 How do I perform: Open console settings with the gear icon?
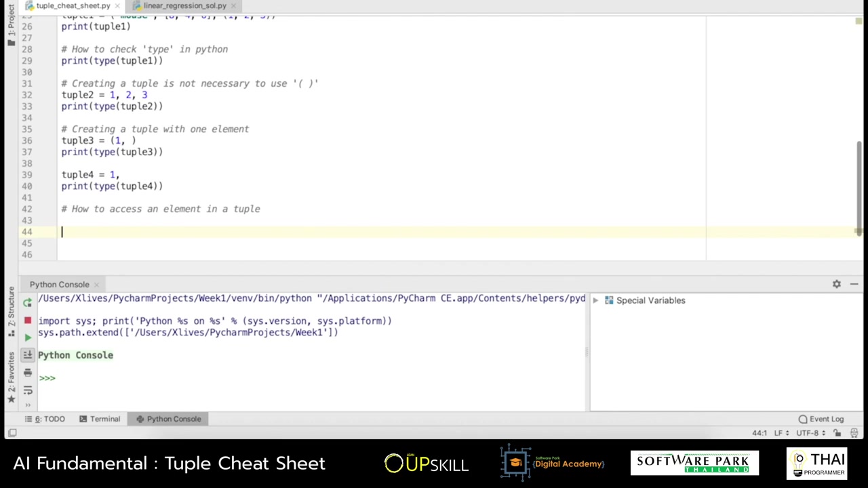(836, 284)
